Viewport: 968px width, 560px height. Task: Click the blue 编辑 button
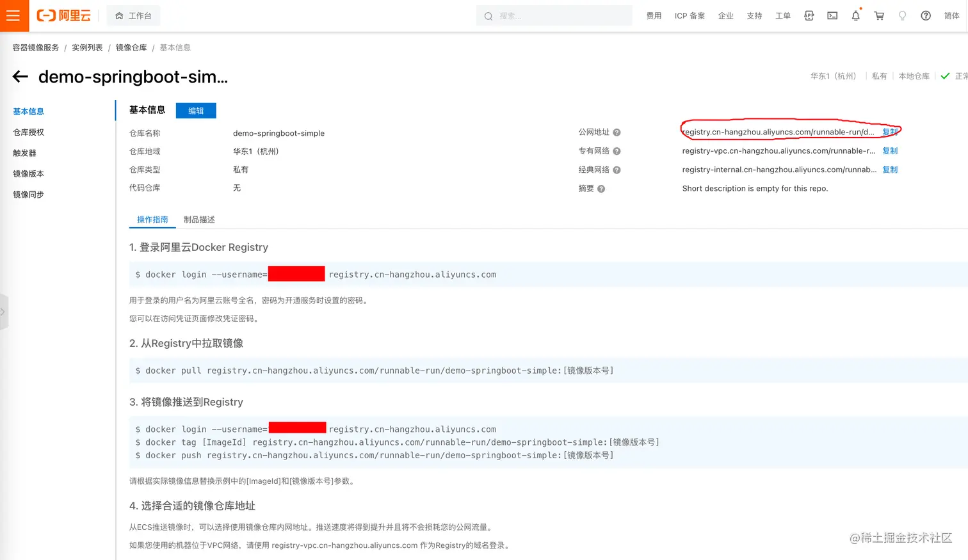(196, 111)
